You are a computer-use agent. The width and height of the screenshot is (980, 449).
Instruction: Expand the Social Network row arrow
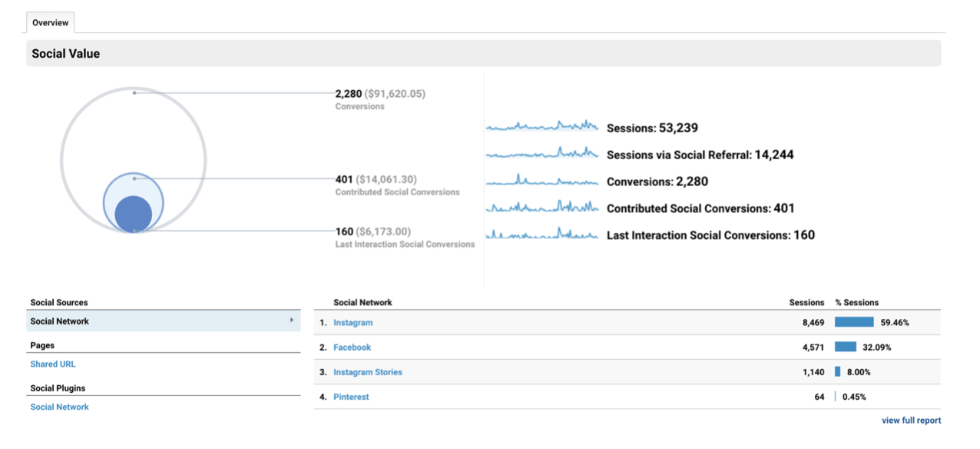coord(291,321)
